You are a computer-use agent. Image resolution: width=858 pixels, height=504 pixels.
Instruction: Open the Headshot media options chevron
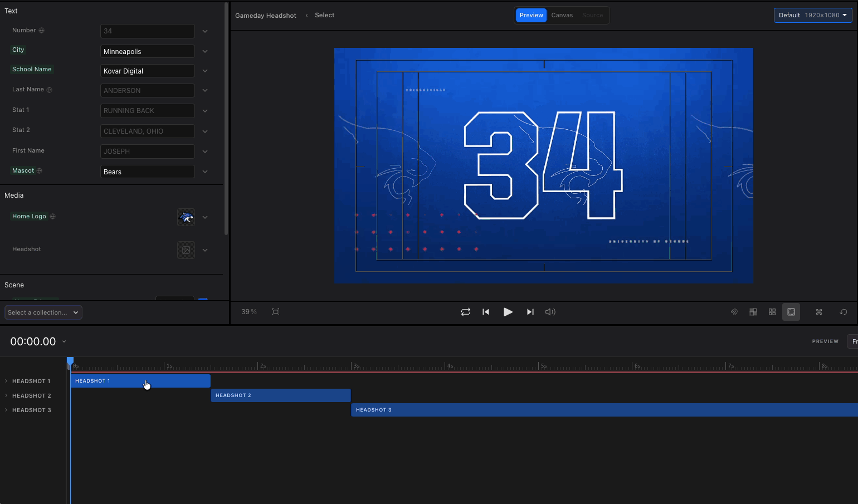[x=205, y=250]
